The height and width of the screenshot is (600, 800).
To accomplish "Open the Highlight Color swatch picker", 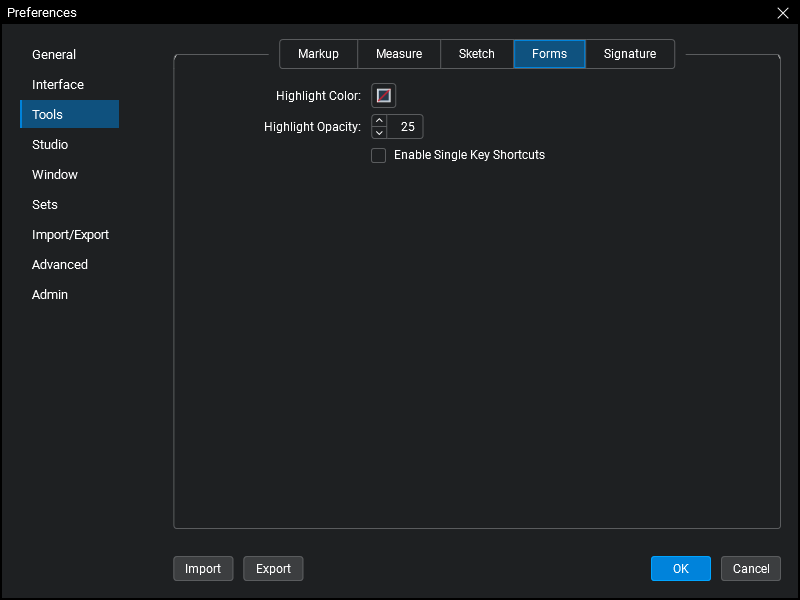I will pos(383,95).
